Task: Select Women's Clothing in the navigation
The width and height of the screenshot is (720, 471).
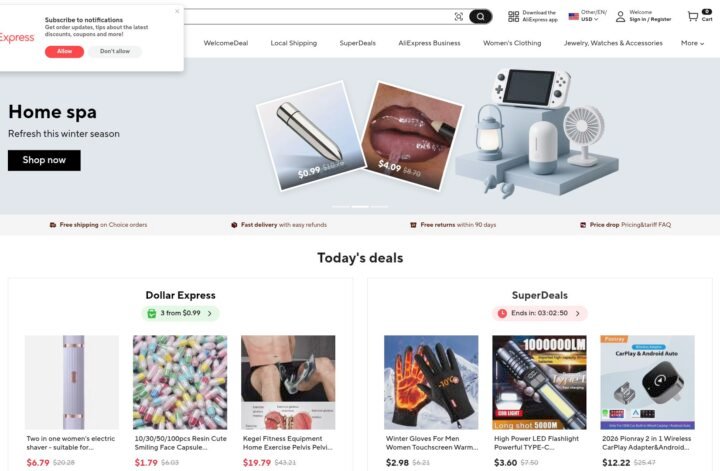Action: tap(512, 43)
